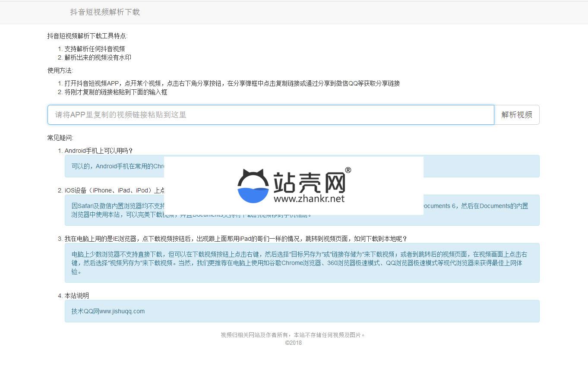Click the 使用方法: heading
588x372 pixels.
[60, 70]
